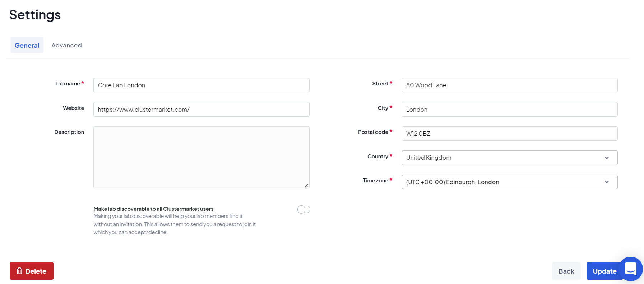Switch to the Advanced tab
644x284 pixels.
(66, 45)
